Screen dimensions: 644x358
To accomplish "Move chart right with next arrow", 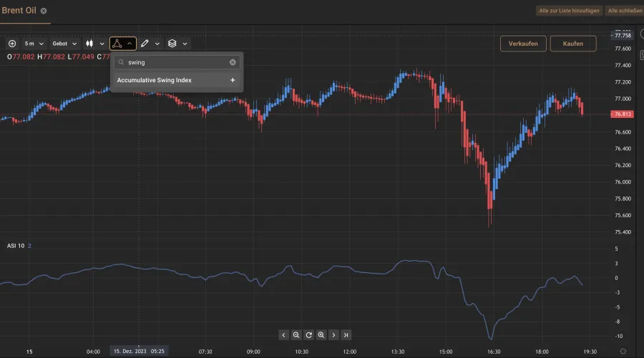I will pyautogui.click(x=334, y=335).
